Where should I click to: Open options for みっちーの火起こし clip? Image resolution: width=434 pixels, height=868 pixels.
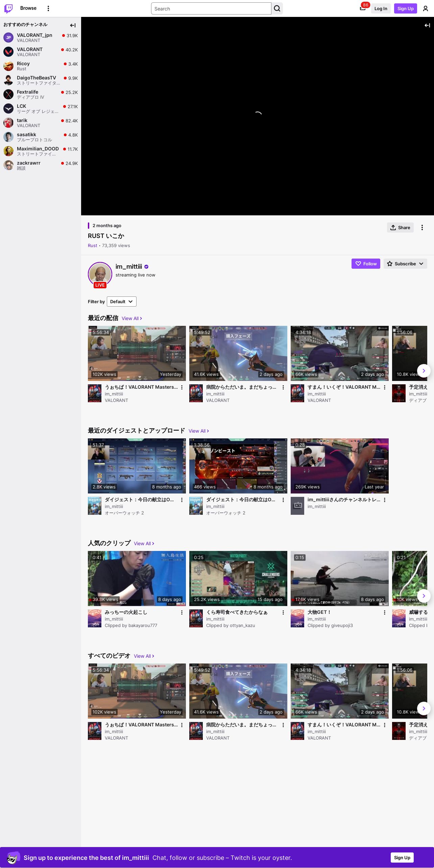(x=182, y=612)
